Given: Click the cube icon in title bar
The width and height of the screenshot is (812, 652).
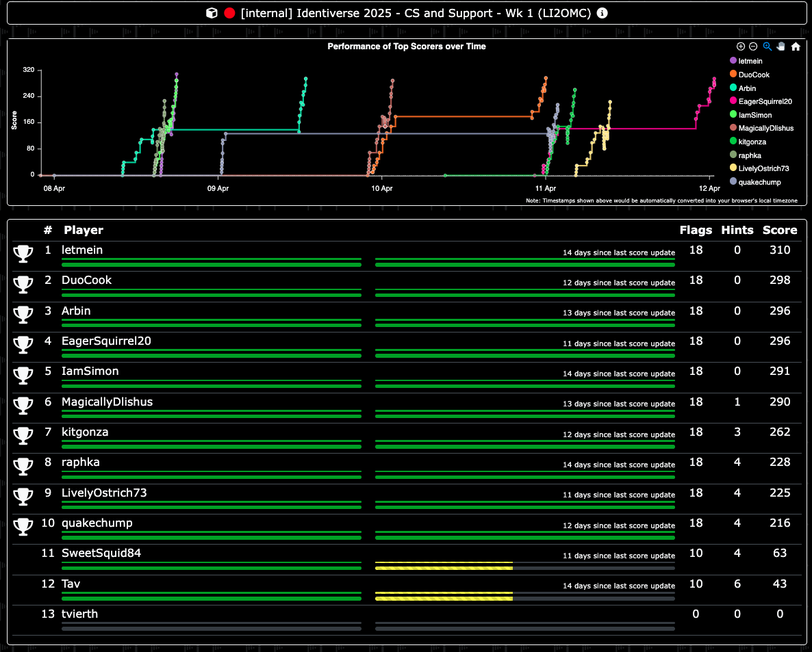Looking at the screenshot, I should click(x=212, y=13).
